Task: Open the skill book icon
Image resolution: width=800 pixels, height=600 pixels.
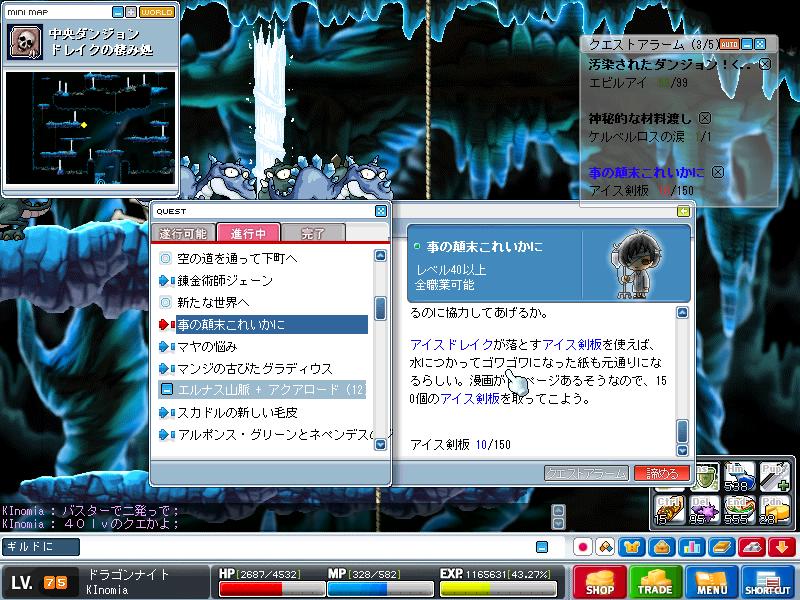Action: click(721, 547)
